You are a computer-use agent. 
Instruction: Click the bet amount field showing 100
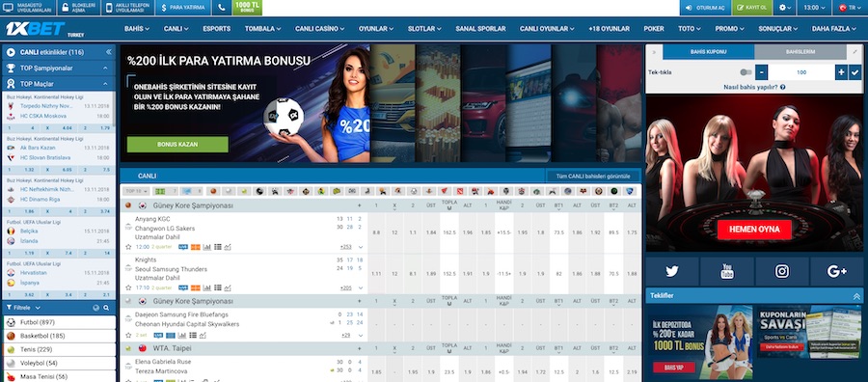pos(801,72)
